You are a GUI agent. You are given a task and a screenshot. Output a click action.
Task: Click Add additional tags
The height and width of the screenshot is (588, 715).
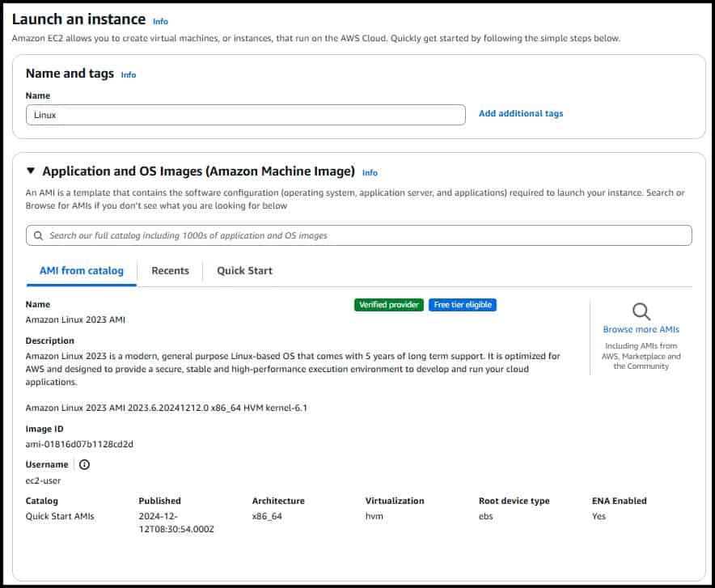tap(520, 113)
